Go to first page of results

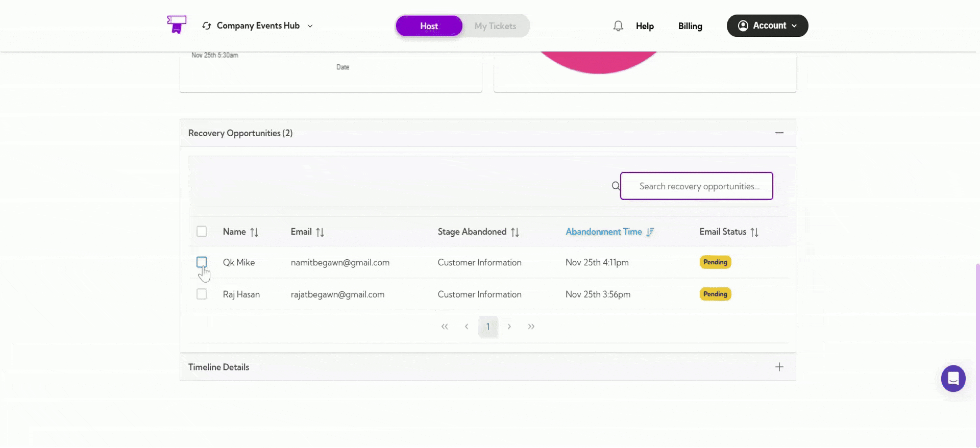[x=445, y=327]
